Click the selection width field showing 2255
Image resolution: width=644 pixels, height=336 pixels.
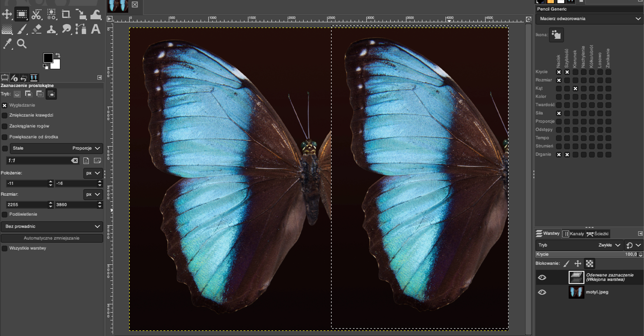pyautogui.click(x=27, y=205)
